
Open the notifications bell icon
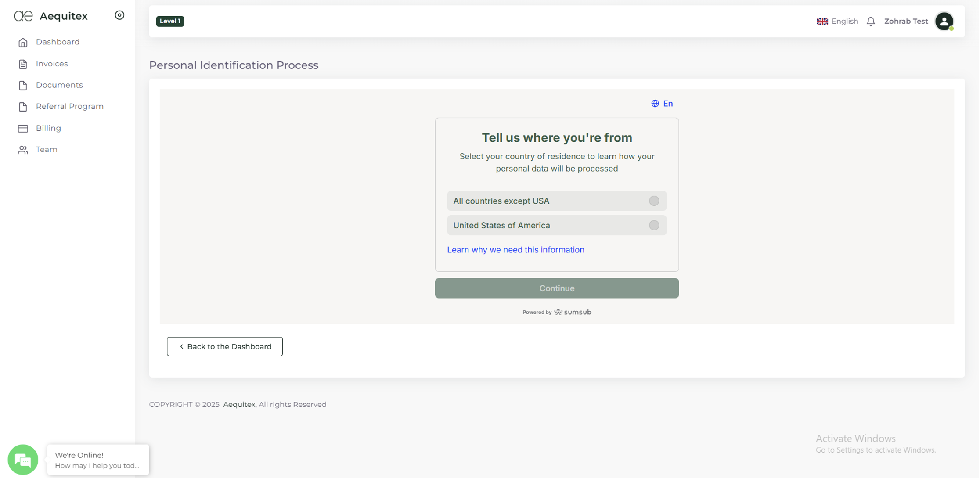(871, 22)
